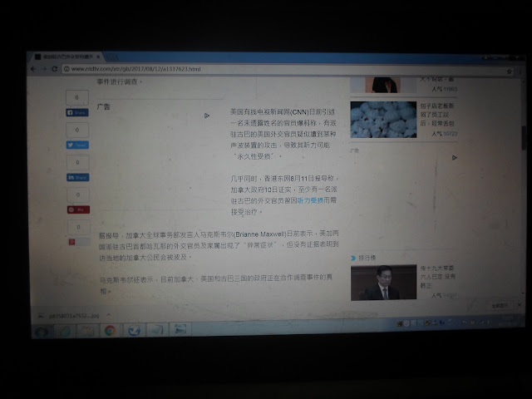Viewport: 532px width, 399px height.
Task: Open the file explorer folder taskbar icon
Action: coord(87,331)
